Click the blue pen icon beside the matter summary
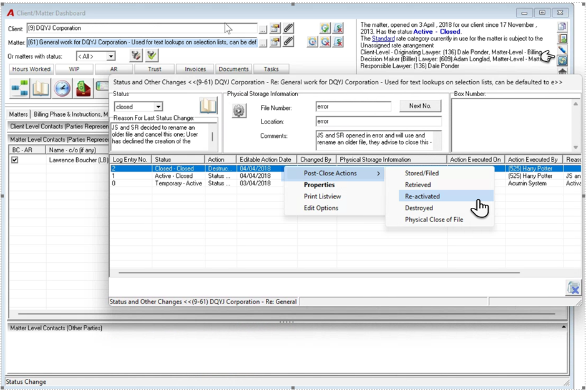 (562, 50)
